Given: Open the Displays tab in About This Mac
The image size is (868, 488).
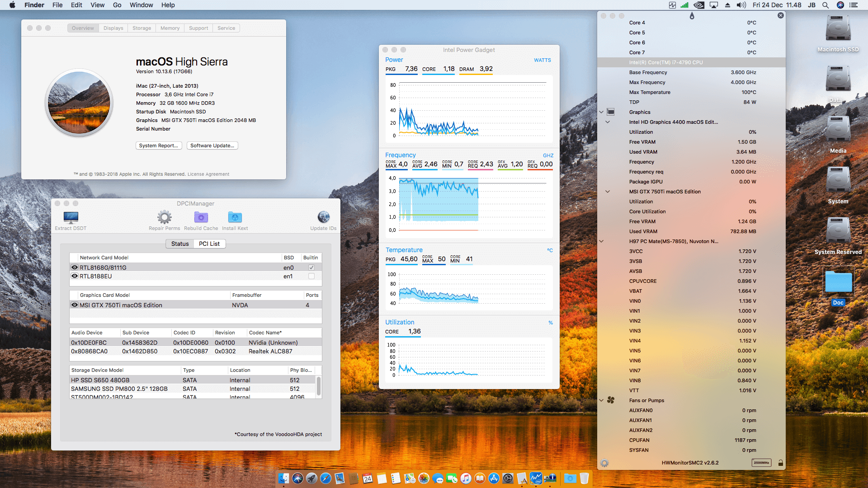Looking at the screenshot, I should (113, 28).
